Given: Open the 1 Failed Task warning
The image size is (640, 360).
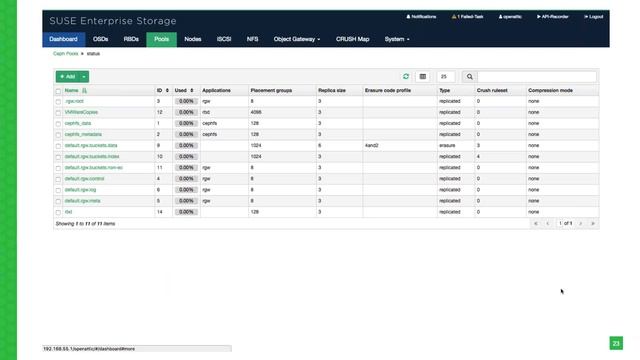Looking at the screenshot, I should pyautogui.click(x=467, y=17).
